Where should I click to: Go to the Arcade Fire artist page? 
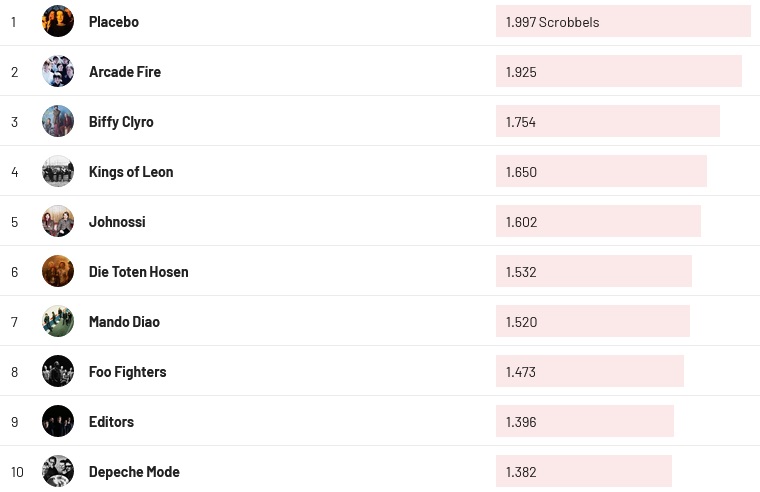click(125, 72)
